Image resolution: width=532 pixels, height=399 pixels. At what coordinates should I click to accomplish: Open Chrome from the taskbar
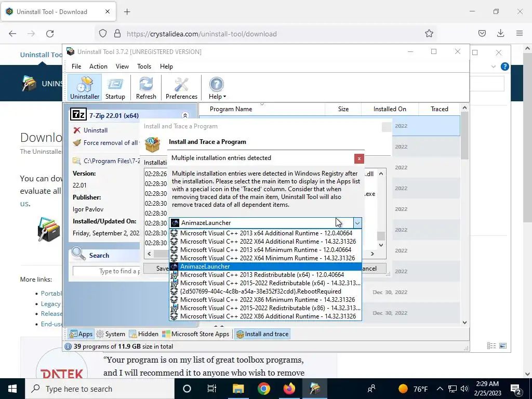point(263,389)
